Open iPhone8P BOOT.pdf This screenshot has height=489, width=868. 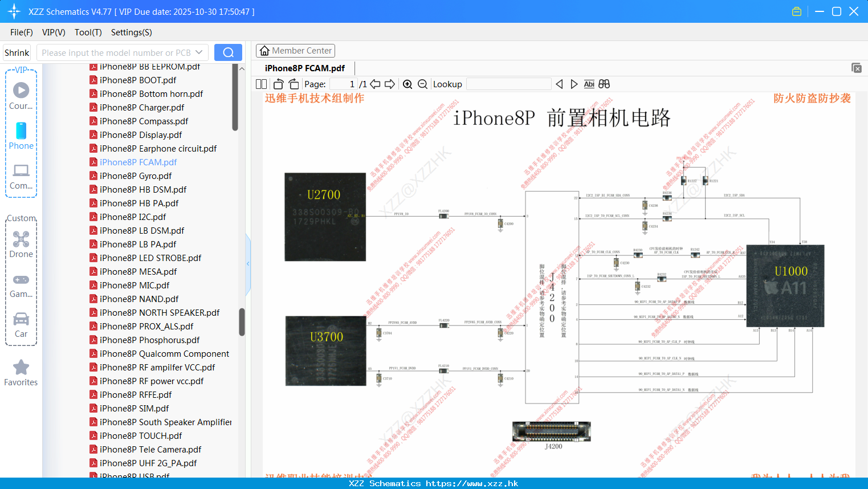point(138,80)
